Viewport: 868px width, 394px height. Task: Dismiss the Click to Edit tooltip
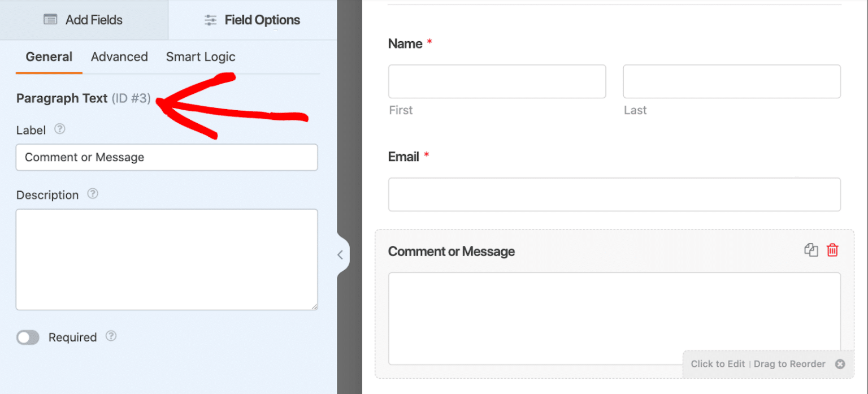(840, 364)
